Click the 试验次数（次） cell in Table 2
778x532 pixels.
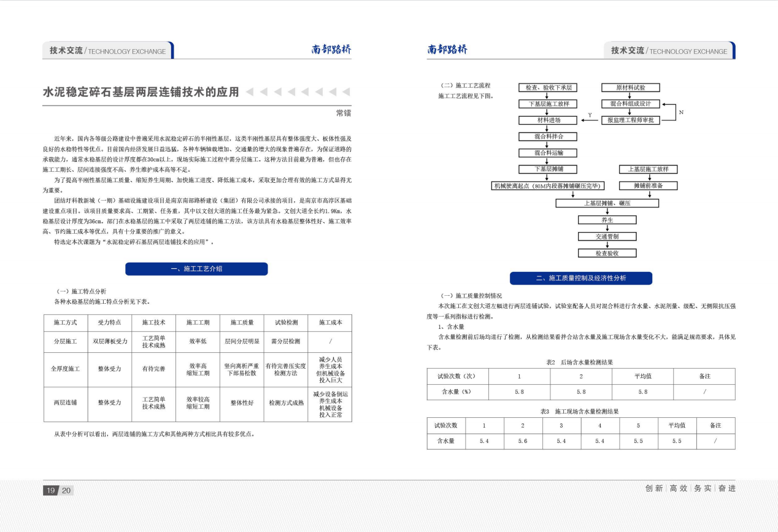[x=457, y=376]
